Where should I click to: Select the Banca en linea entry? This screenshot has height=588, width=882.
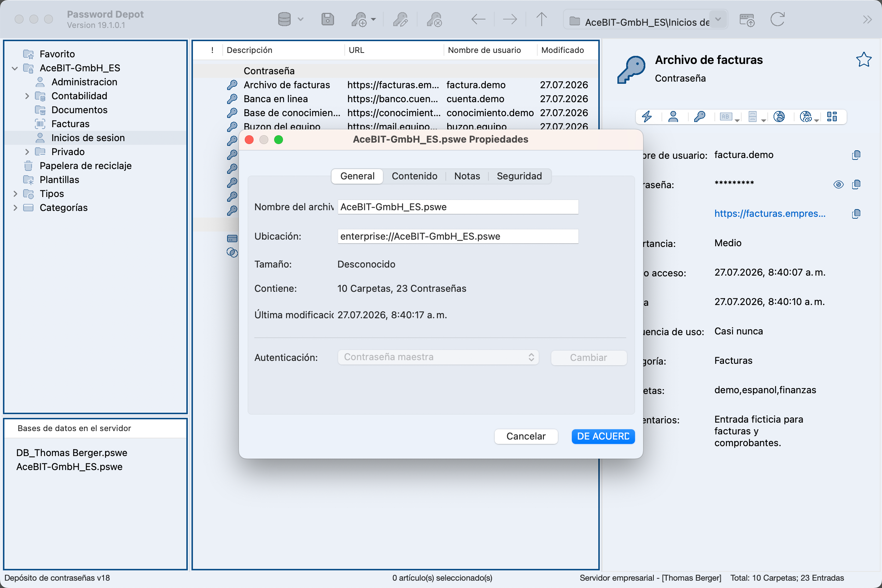(396, 99)
